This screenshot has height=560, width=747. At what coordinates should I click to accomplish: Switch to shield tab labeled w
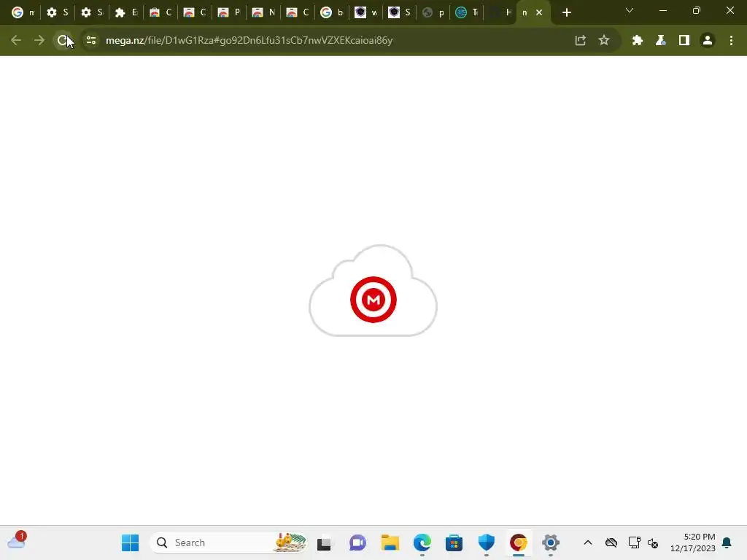(366, 13)
